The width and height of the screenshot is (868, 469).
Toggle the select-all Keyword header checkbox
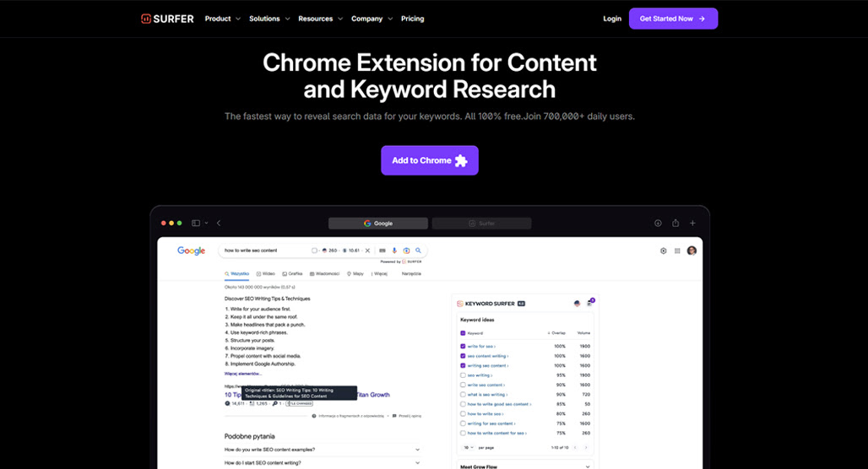(x=463, y=333)
